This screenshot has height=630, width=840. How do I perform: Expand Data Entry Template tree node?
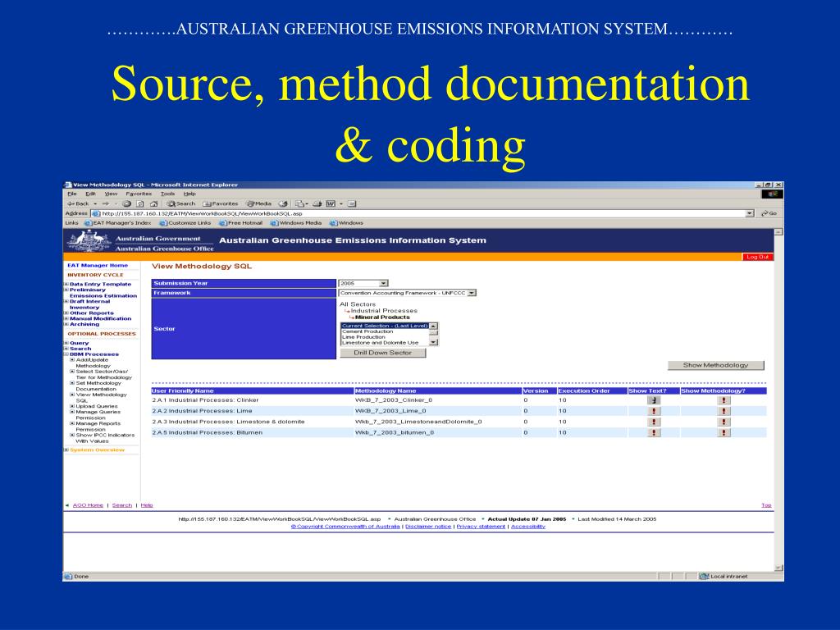point(66,285)
